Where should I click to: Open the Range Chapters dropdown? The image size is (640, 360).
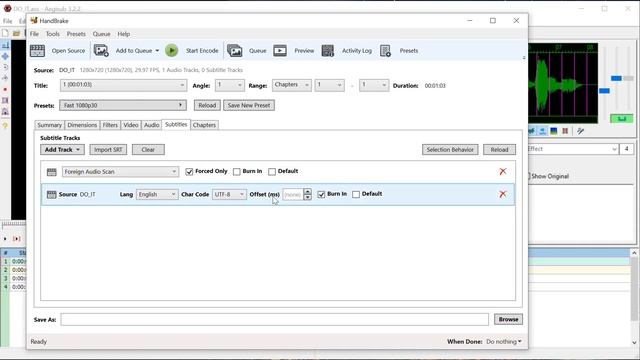[291, 85]
